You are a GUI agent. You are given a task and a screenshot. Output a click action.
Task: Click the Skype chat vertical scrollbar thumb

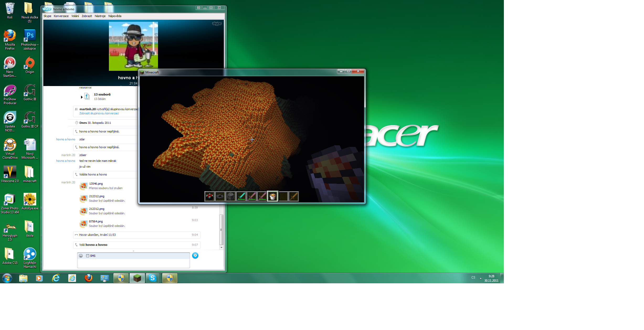pos(221,230)
